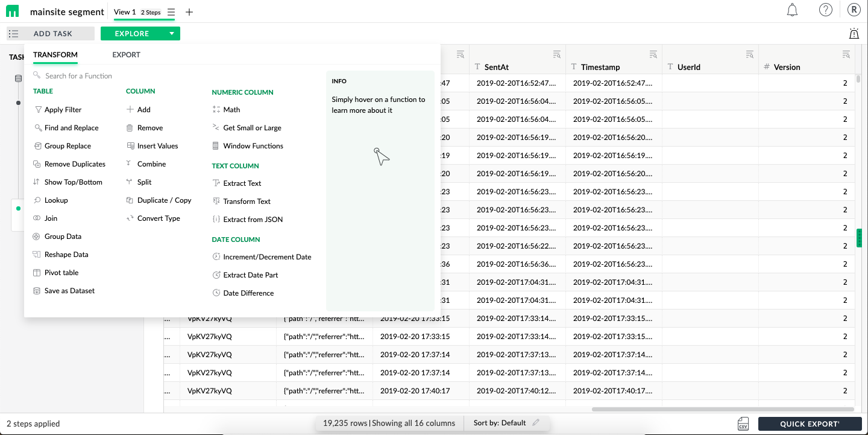Select Combine columns function

click(146, 164)
